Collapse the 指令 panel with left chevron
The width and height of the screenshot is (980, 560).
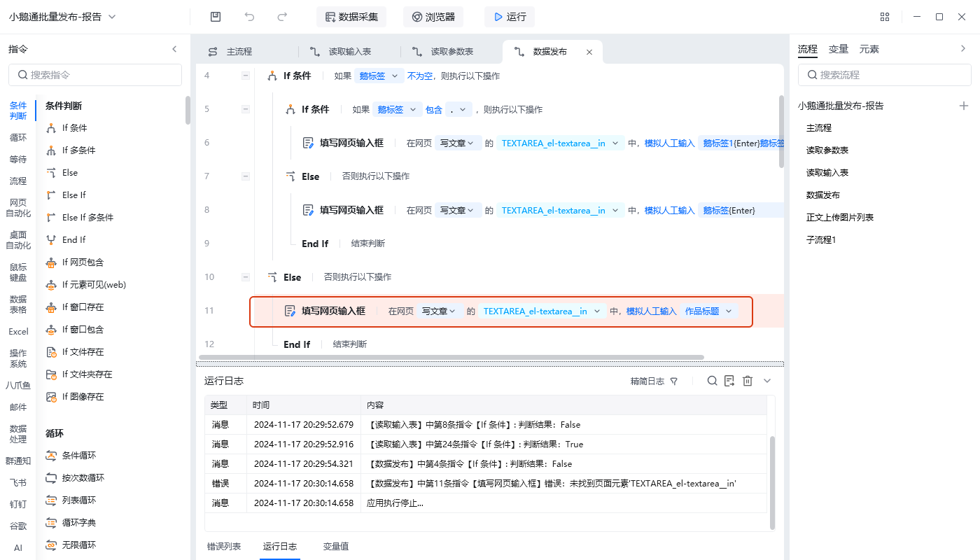(175, 49)
